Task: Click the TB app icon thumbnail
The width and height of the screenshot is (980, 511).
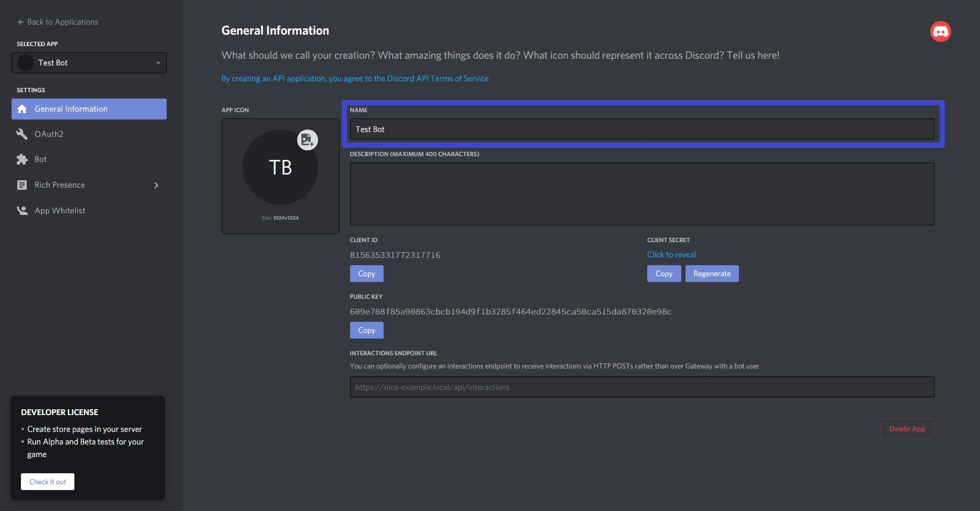Action: tap(280, 168)
